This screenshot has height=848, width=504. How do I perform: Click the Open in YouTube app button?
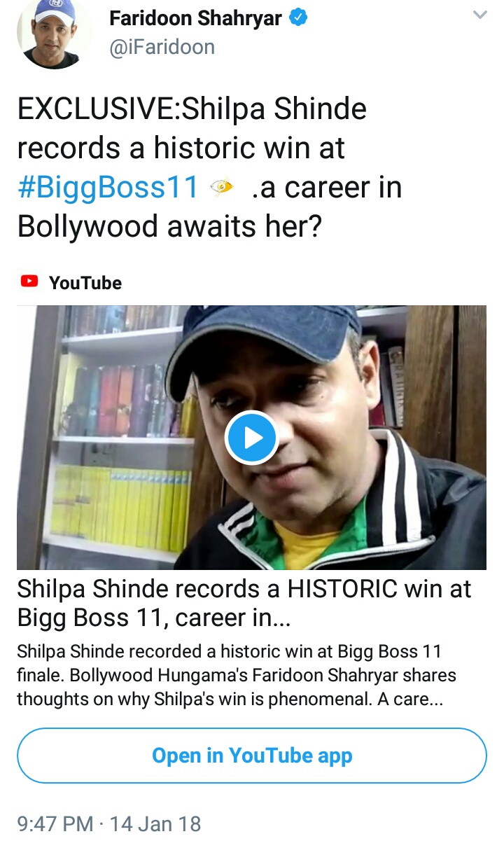(x=252, y=756)
